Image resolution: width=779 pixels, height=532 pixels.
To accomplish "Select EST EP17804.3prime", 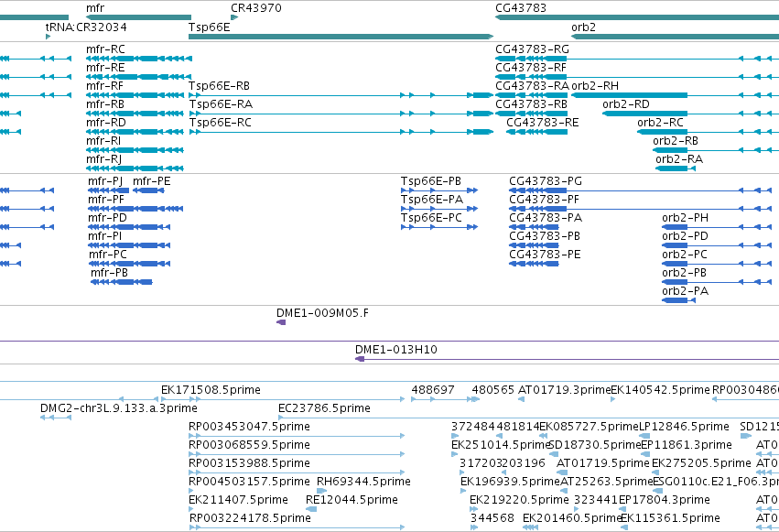I will 622,509.
